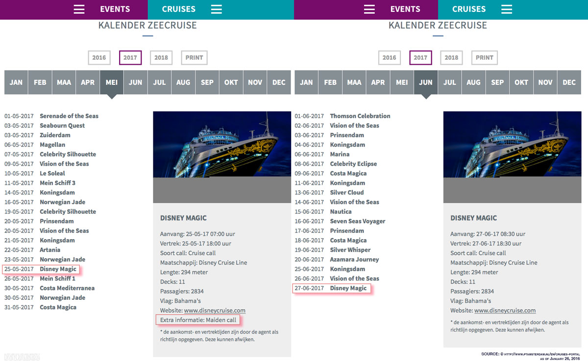The height and width of the screenshot is (364, 588).
Task: Select year 2017 in the June view
Action: point(420,58)
